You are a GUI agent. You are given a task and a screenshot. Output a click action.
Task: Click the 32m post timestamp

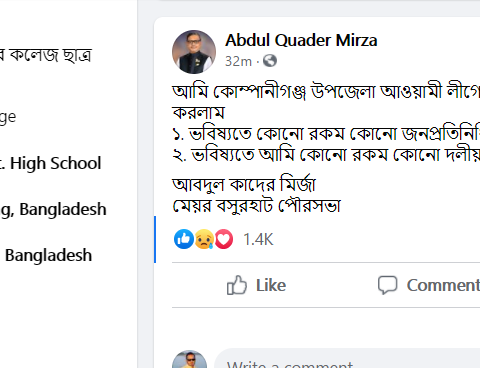238,61
